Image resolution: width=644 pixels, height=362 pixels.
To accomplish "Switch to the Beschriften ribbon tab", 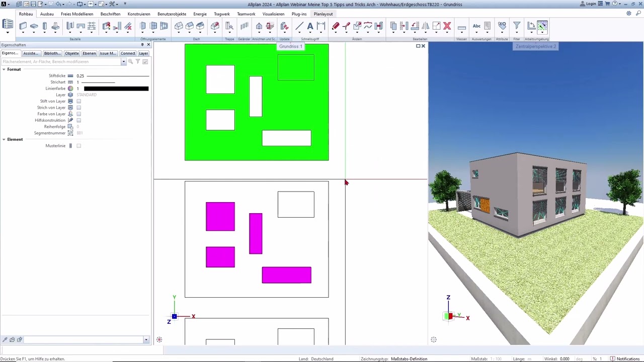I will click(110, 14).
